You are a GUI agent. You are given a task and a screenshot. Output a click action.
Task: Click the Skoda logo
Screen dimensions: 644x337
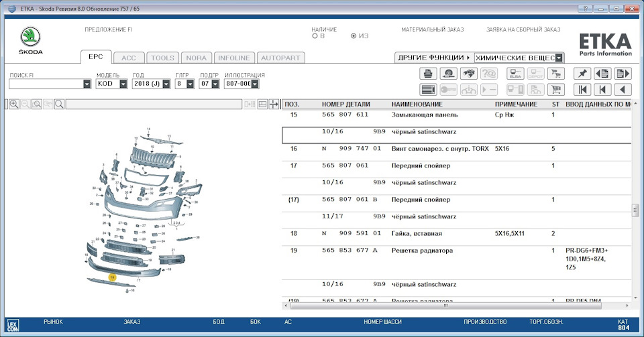tap(31, 40)
